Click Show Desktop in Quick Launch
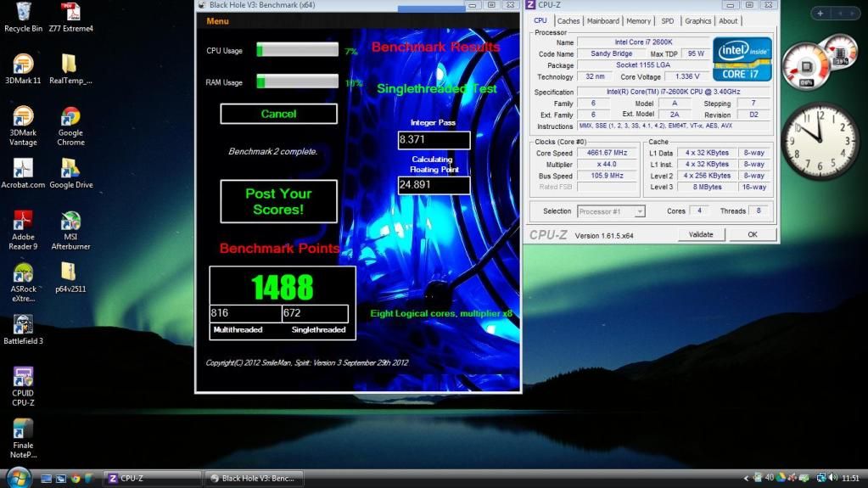This screenshot has width=868, height=488. [47, 478]
